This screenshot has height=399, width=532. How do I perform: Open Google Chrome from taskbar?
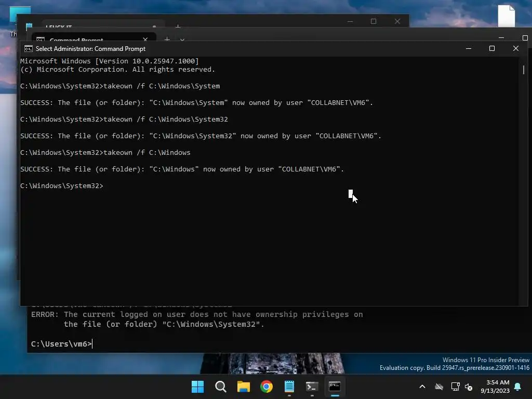coord(267,387)
